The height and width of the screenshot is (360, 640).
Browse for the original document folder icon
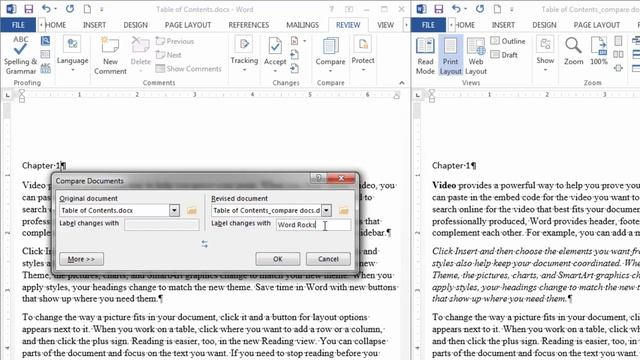coord(191,211)
